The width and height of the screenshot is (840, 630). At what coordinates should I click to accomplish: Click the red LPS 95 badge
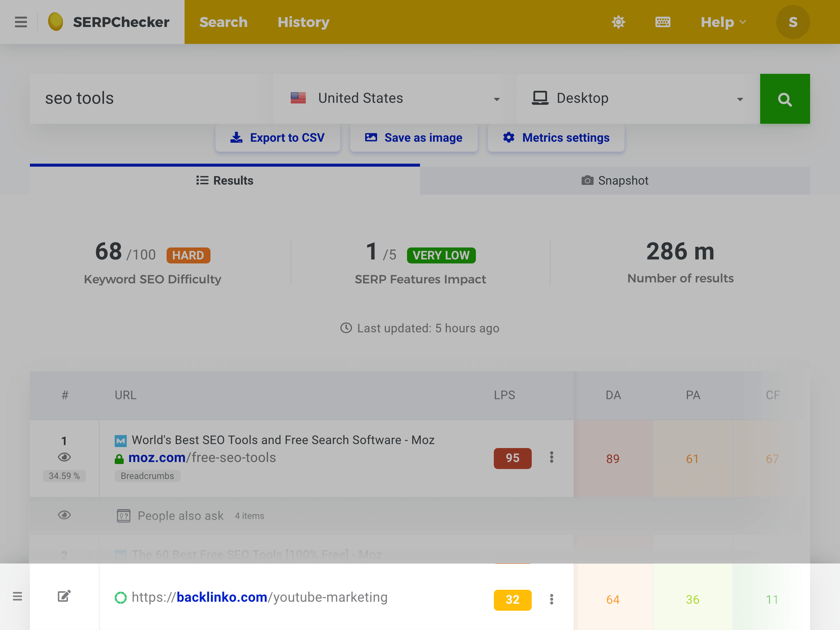[x=512, y=458]
